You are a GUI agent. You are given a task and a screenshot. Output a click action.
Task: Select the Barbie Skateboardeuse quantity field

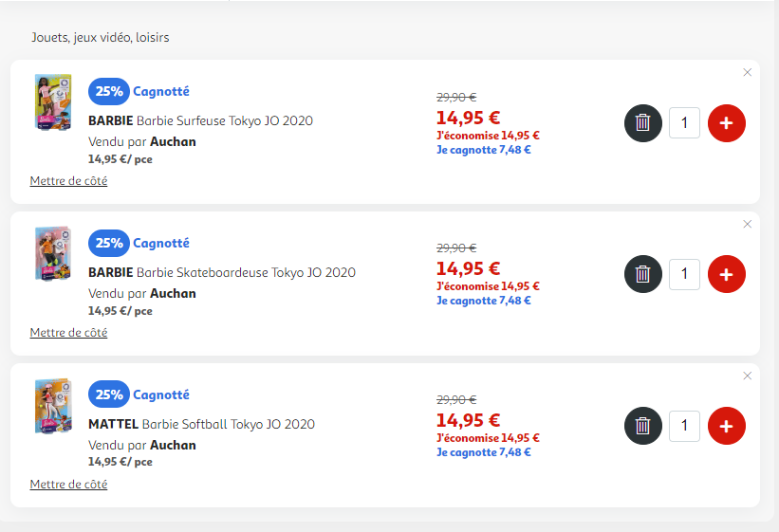point(684,274)
